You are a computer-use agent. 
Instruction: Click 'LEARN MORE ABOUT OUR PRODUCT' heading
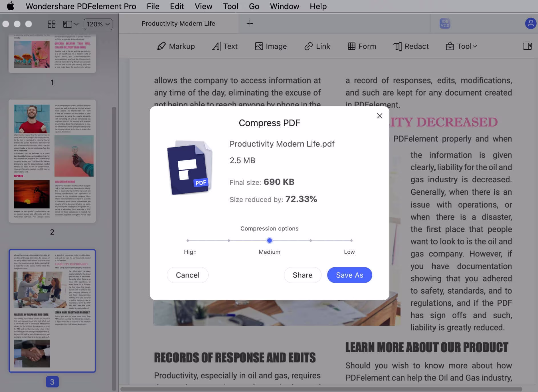[427, 347]
